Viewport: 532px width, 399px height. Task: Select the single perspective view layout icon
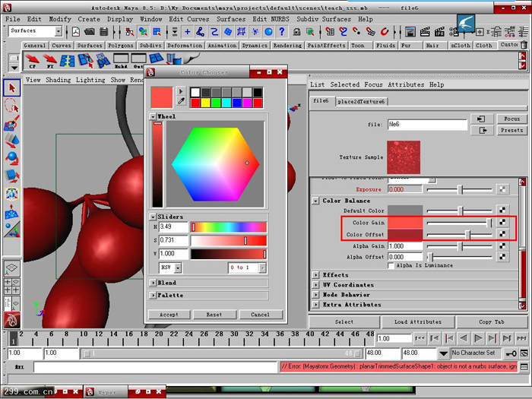point(12,268)
